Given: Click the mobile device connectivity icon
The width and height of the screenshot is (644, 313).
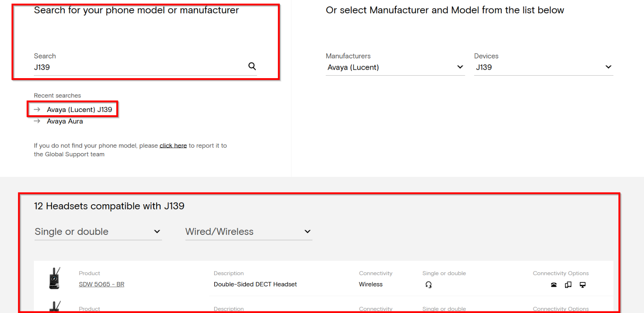Looking at the screenshot, I should pyautogui.click(x=568, y=285).
